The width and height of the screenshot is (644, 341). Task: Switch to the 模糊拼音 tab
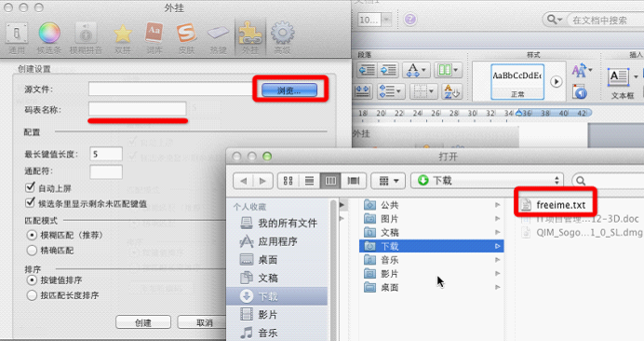86,38
